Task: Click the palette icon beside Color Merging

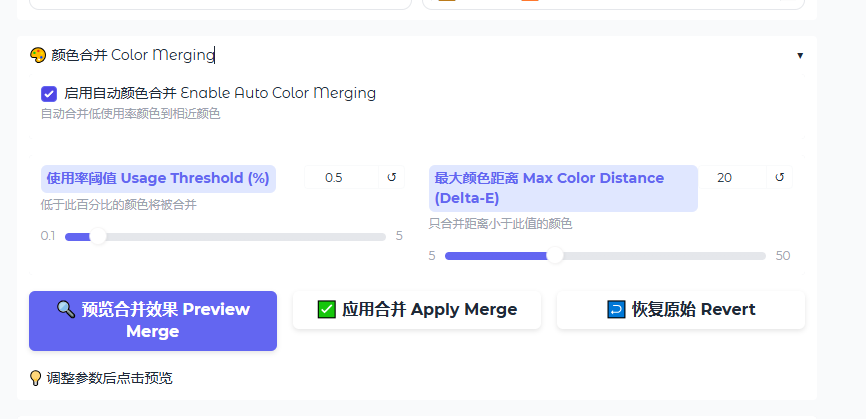Action: coord(38,55)
